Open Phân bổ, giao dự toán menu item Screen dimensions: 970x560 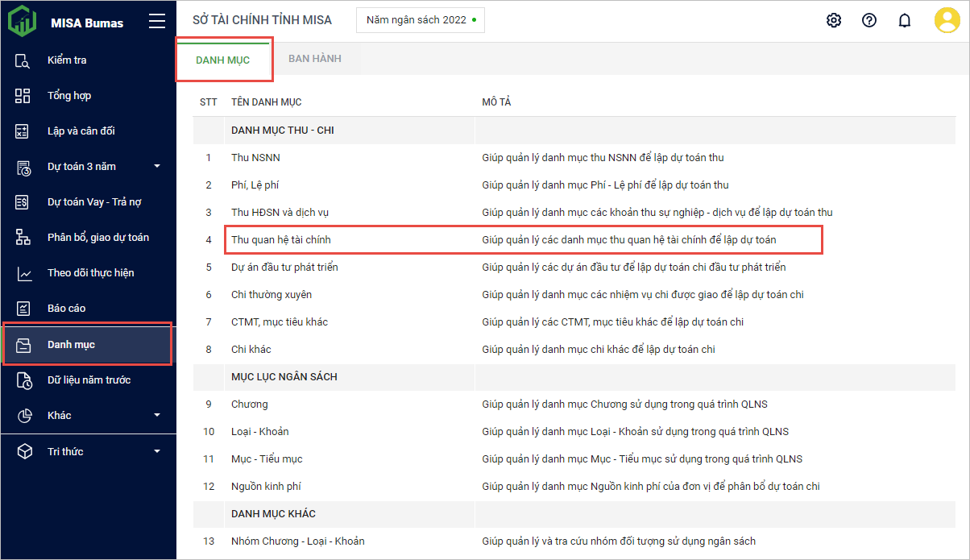[97, 238]
